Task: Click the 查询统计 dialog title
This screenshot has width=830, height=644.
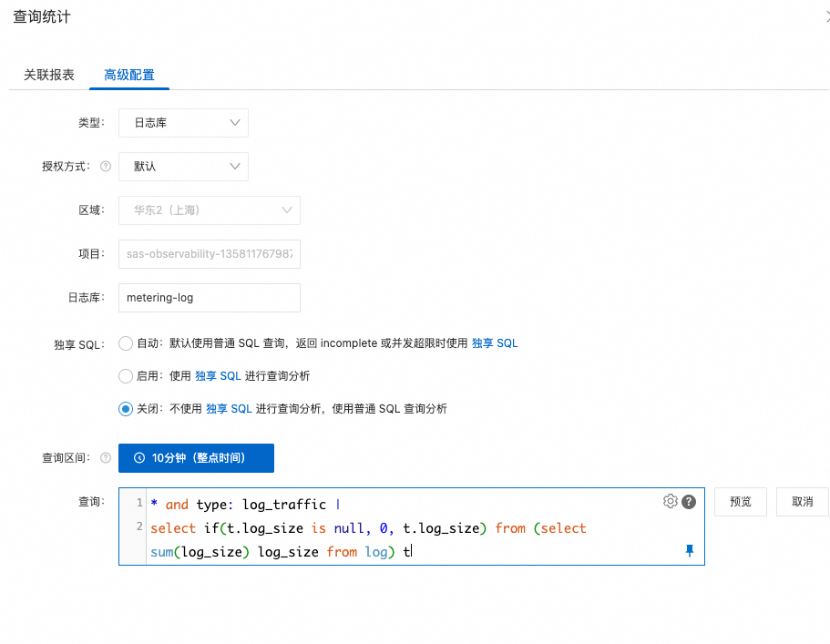Action: pyautogui.click(x=41, y=17)
